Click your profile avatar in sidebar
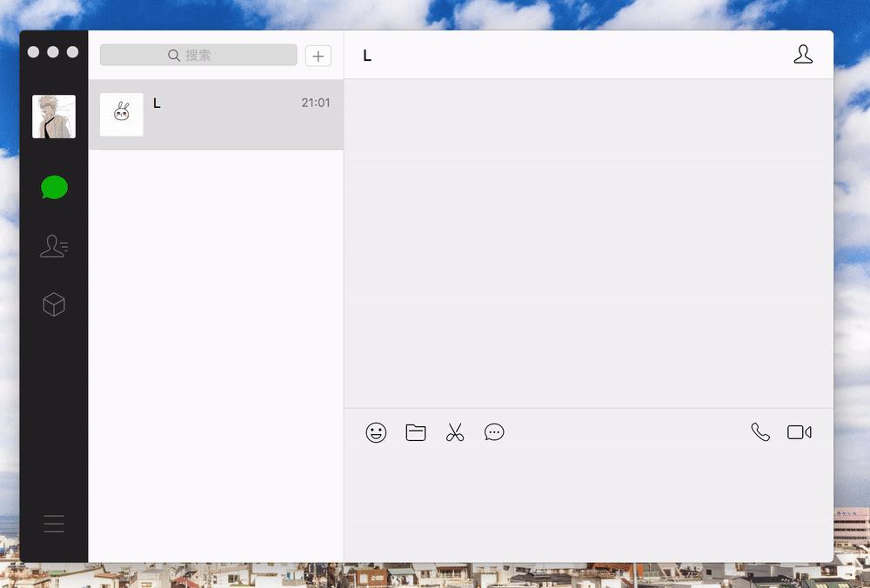The height and width of the screenshot is (588, 870). coord(54,117)
